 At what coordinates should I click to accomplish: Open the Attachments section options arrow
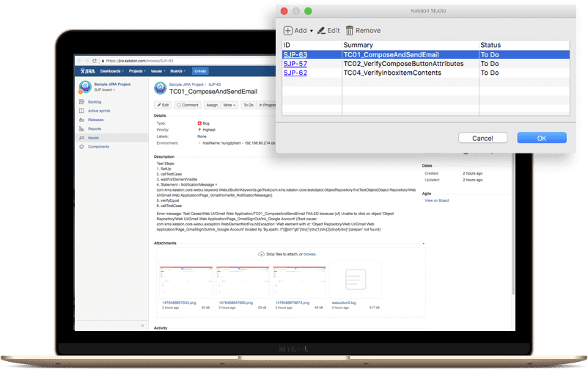pyautogui.click(x=423, y=244)
